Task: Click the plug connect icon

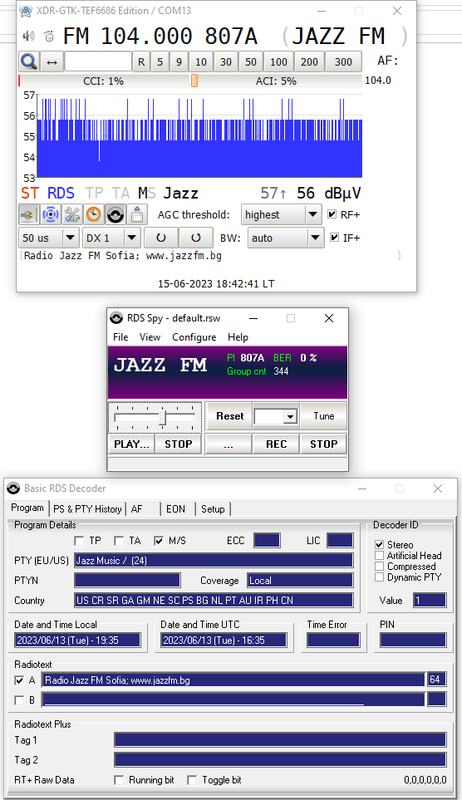Action: pyautogui.click(x=28, y=215)
